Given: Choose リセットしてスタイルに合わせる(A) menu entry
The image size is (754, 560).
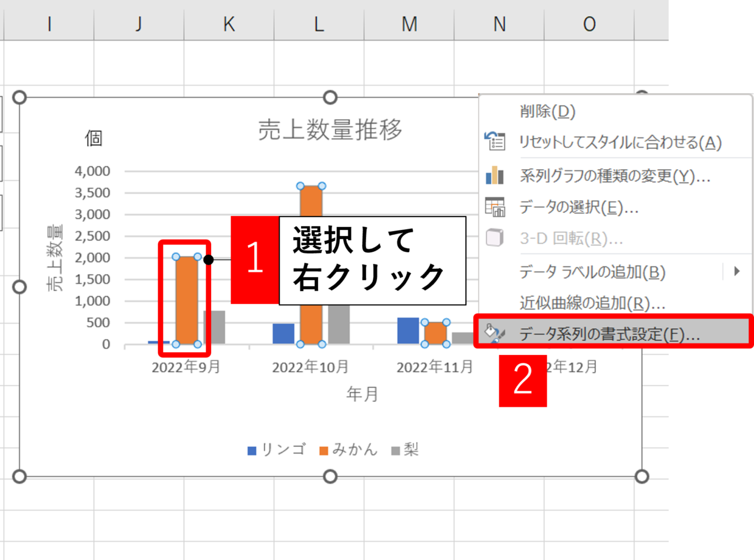Looking at the screenshot, I should 620,142.
